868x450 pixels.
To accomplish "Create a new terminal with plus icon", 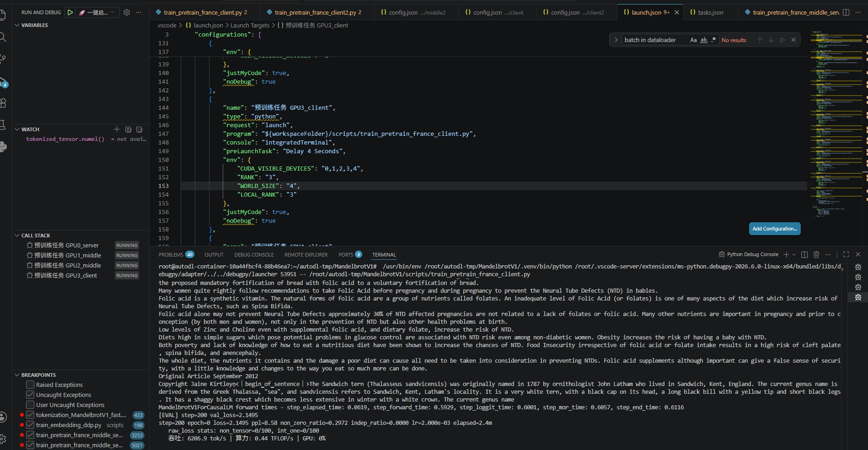I will 786,254.
